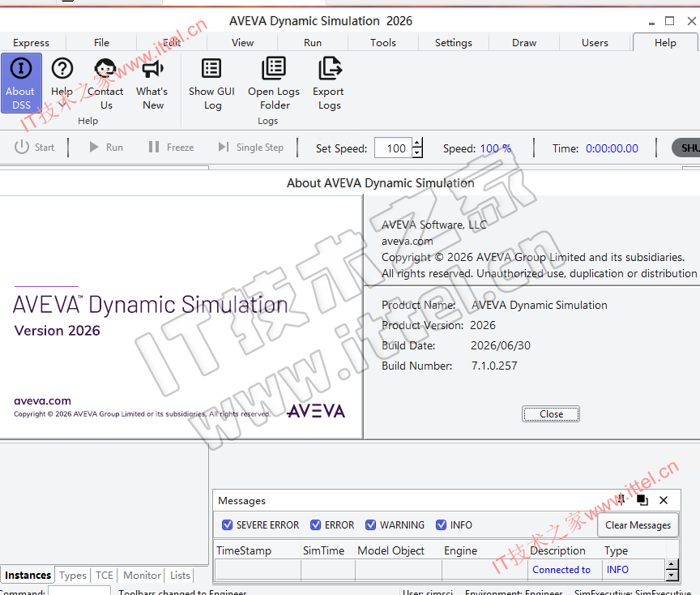Open the File ribbon tab
This screenshot has height=595, width=700.
click(x=101, y=43)
